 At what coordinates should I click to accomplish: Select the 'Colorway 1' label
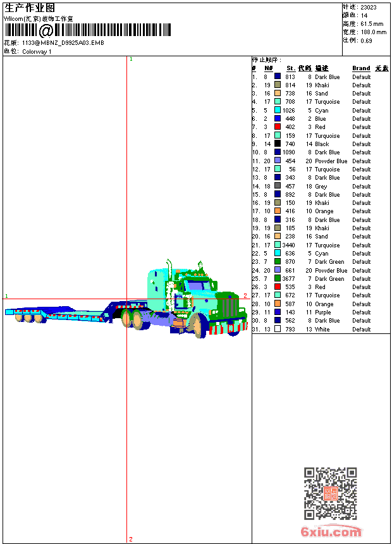[37, 52]
